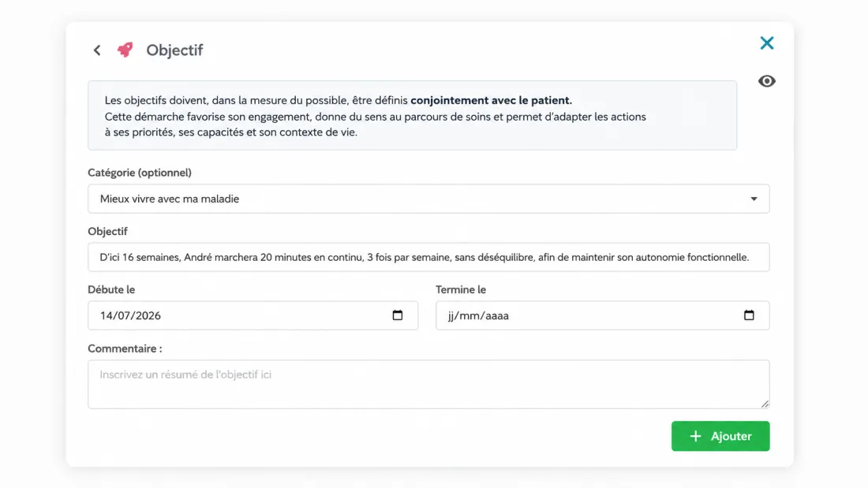This screenshot has height=488, width=868.
Task: Open the Catégorie dropdown
Action: [x=428, y=199]
